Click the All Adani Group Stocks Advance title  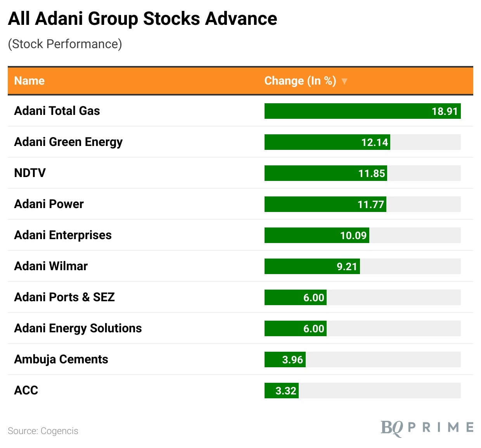pyautogui.click(x=142, y=19)
